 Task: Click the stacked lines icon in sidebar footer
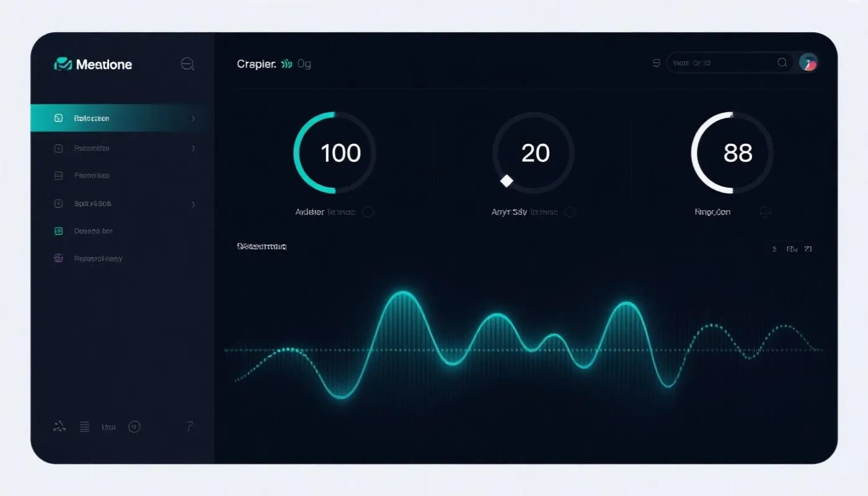click(85, 427)
